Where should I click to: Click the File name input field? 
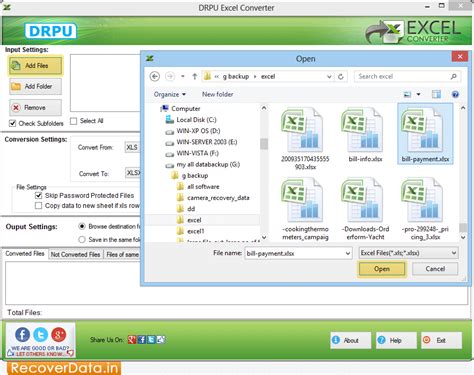[x=295, y=254]
